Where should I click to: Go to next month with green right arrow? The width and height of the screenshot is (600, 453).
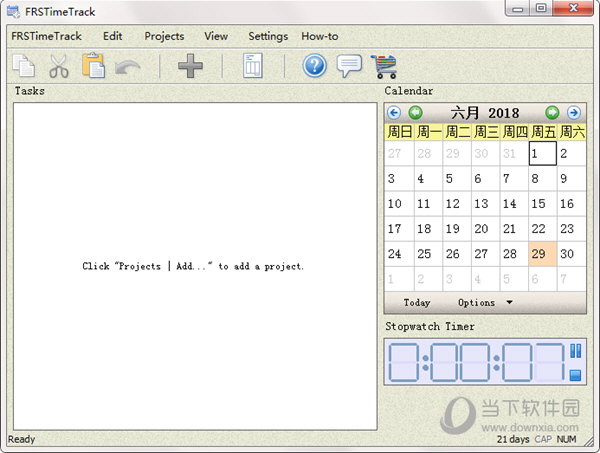[552, 113]
